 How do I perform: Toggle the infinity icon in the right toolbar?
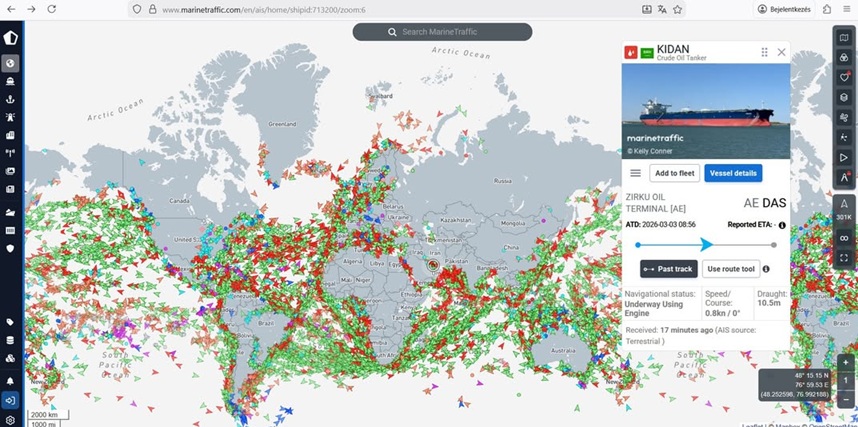844,238
